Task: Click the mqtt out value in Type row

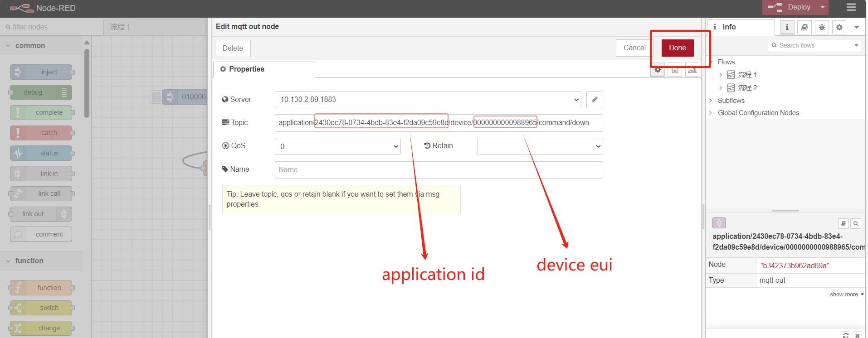Action: pyautogui.click(x=772, y=280)
